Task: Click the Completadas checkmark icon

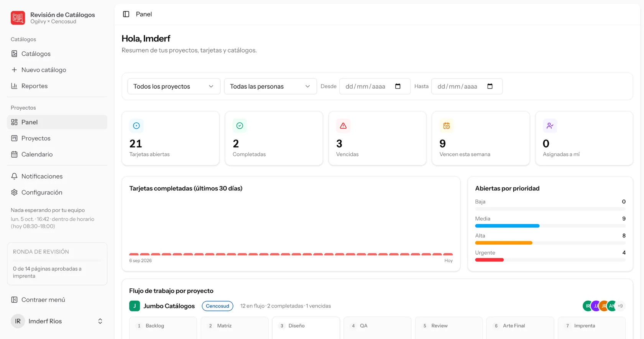Action: coord(240,126)
